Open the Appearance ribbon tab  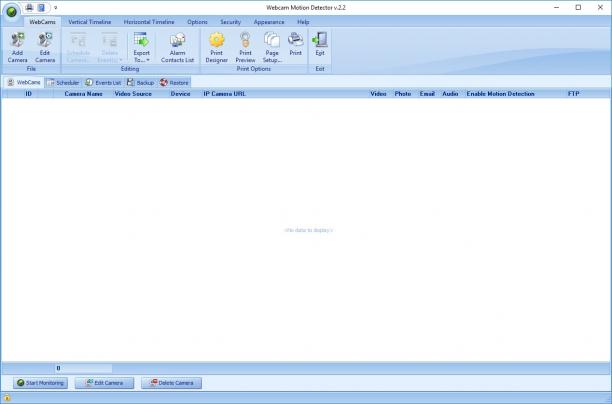click(x=269, y=22)
